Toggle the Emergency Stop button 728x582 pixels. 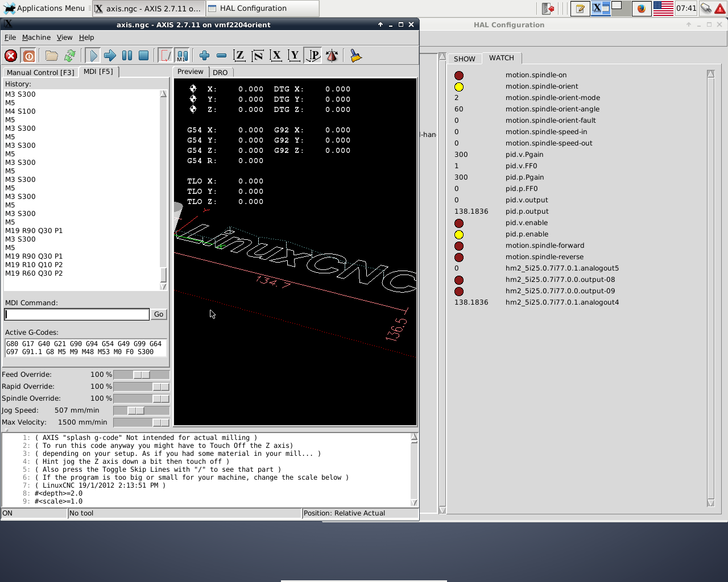click(x=11, y=56)
